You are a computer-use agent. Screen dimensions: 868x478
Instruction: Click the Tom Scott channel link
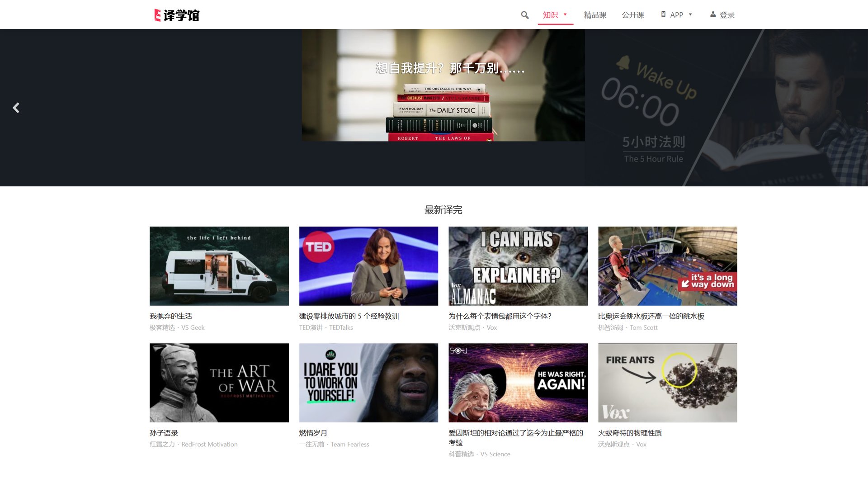pos(644,327)
